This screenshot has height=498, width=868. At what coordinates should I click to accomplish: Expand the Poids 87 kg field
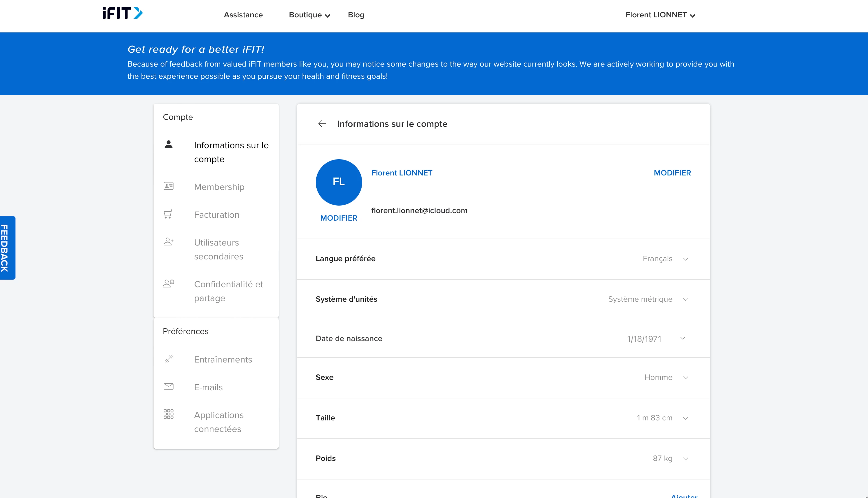(670, 459)
